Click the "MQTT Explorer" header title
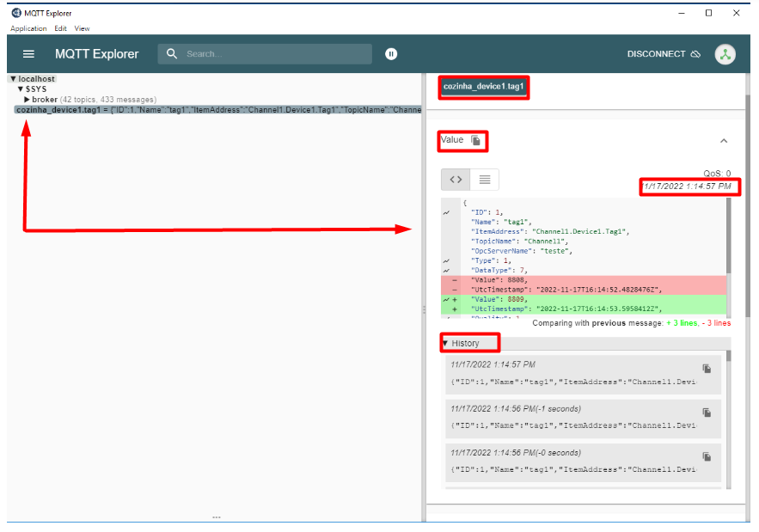Image resolution: width=759 pixels, height=532 pixels. [97, 54]
